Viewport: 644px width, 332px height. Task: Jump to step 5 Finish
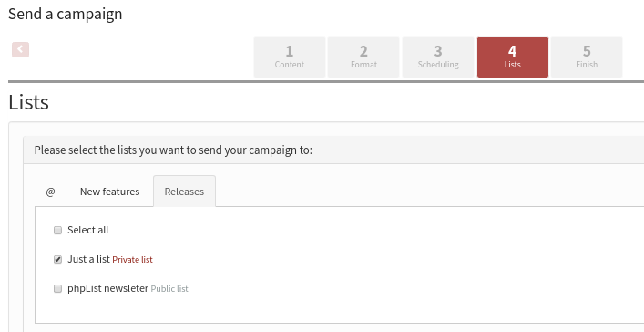(x=587, y=57)
